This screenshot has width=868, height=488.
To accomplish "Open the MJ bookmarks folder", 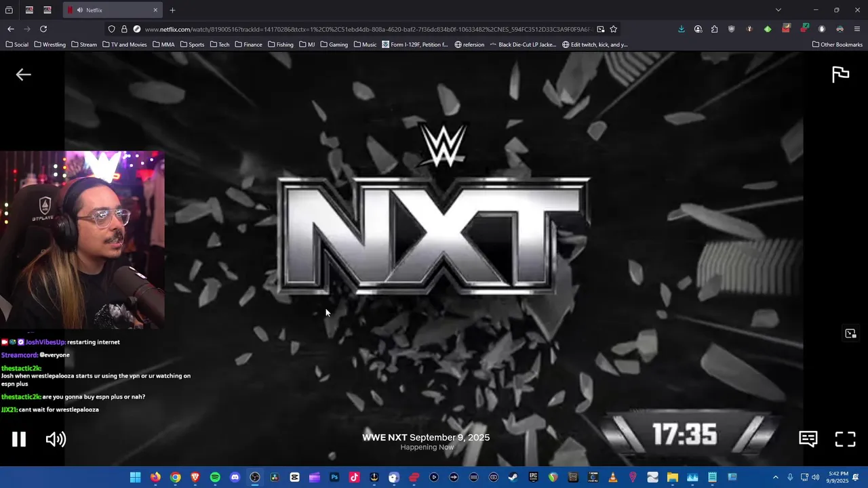I will tap(307, 45).
